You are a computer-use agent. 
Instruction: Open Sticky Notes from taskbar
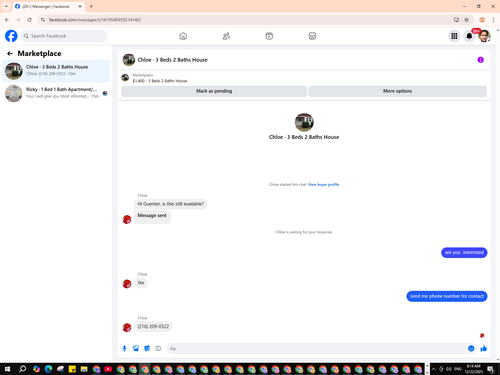pos(72,369)
